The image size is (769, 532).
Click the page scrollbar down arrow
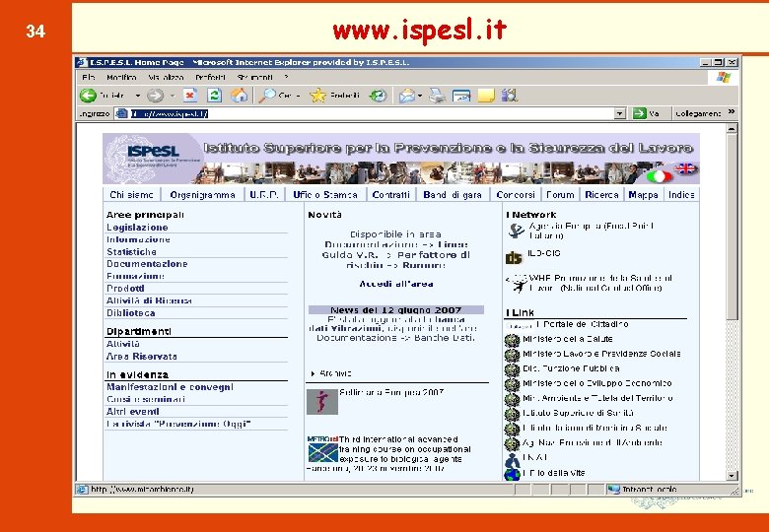pos(732,476)
